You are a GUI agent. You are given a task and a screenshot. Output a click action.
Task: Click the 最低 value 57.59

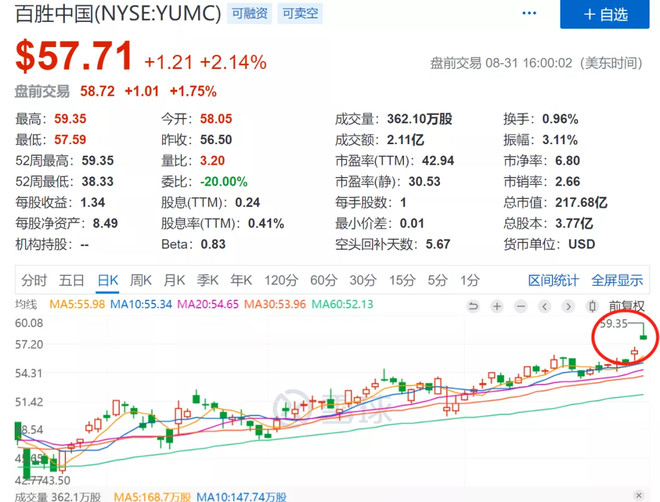tap(70, 140)
